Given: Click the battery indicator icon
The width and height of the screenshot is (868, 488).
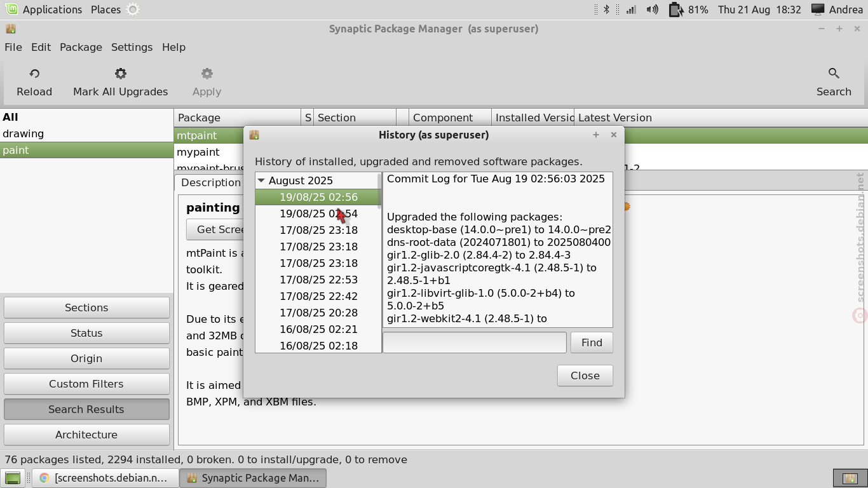Looking at the screenshot, I should (x=675, y=10).
